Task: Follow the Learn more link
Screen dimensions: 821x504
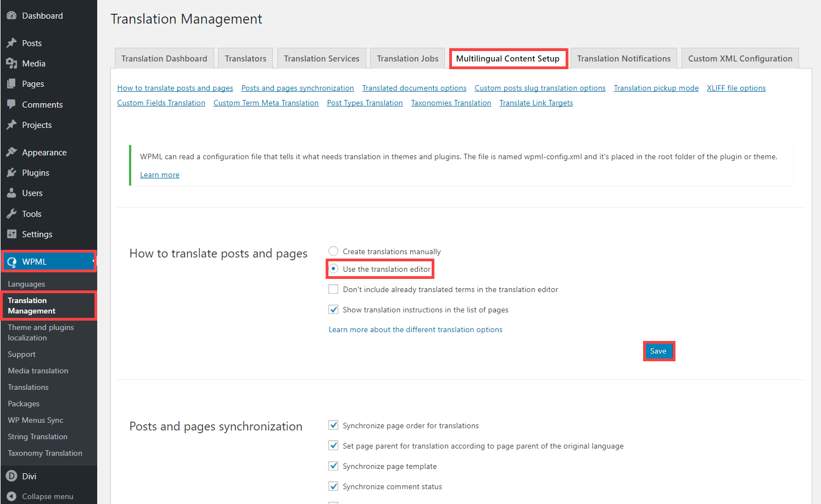Action: click(x=160, y=175)
